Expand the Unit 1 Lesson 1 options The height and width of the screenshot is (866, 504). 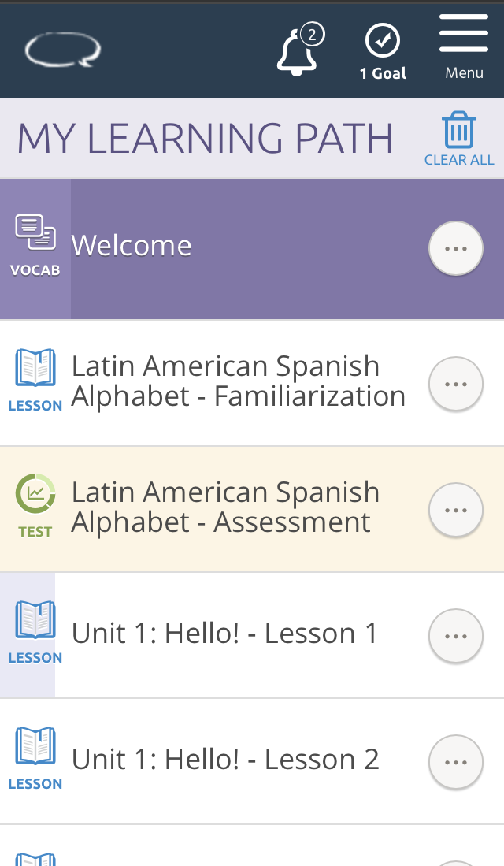coord(455,636)
